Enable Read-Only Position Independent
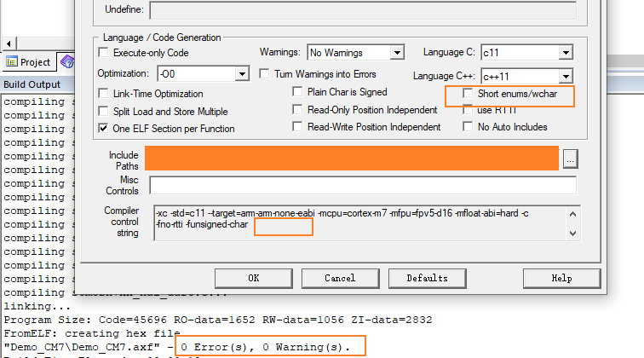Screen dimensions: 644x358 coord(297,110)
